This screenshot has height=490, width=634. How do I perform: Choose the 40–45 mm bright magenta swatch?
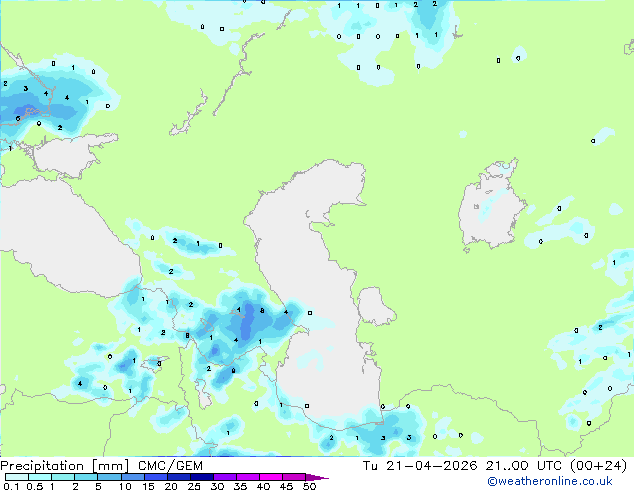pyautogui.click(x=271, y=477)
